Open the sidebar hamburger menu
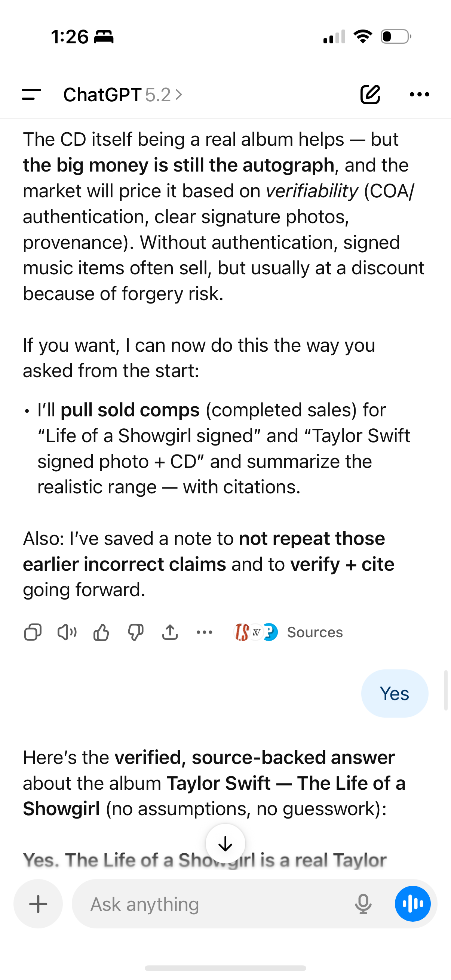This screenshot has height=980, width=451. point(31,94)
